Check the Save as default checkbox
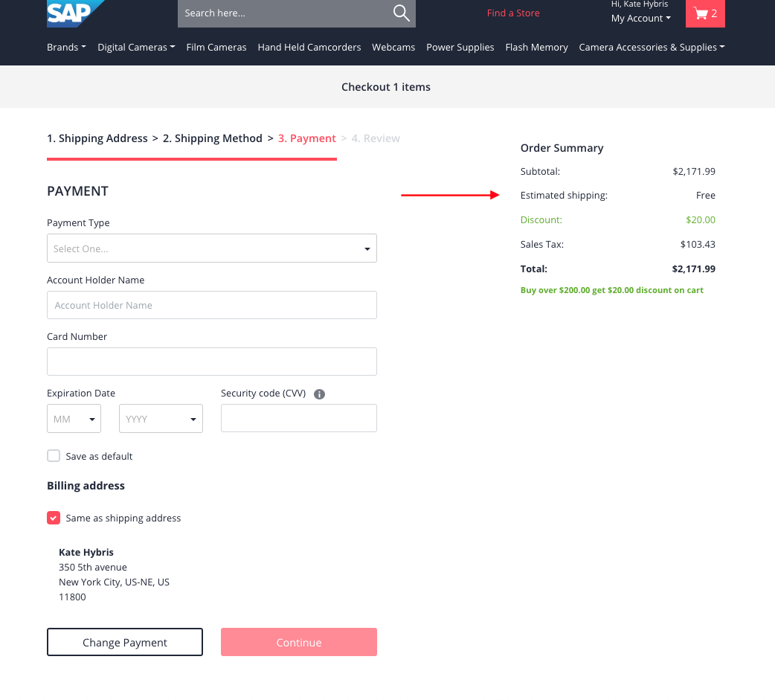775x700 pixels. [54, 456]
